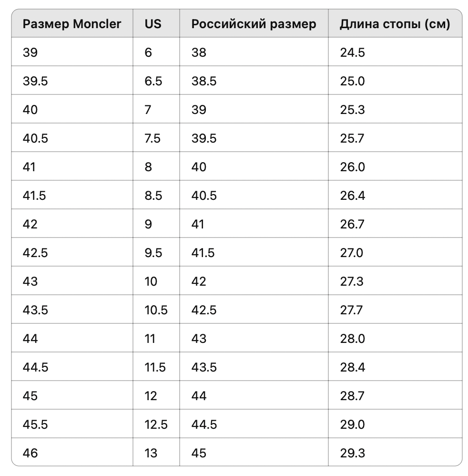Viewport: 468px width, 476px height.
Task: Select the foot length 29.3 cell
Action: pyautogui.click(x=395, y=452)
